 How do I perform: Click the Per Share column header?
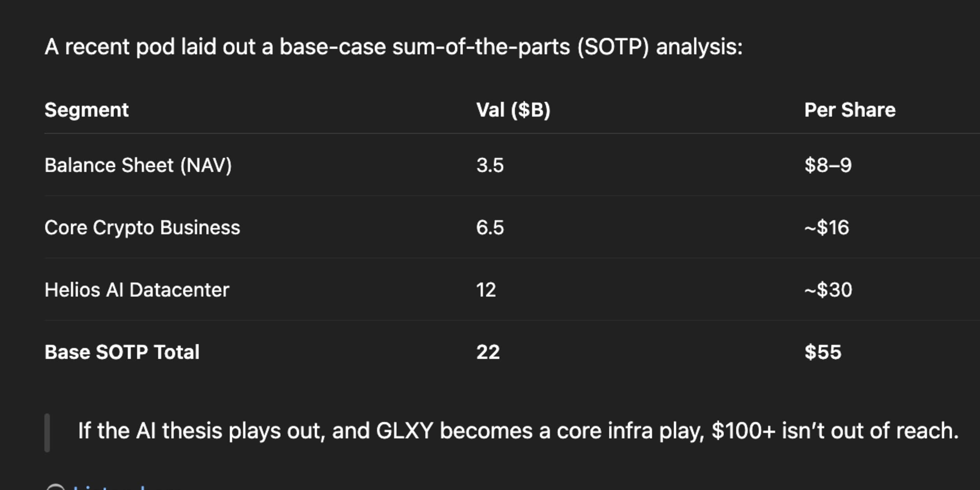tap(850, 110)
